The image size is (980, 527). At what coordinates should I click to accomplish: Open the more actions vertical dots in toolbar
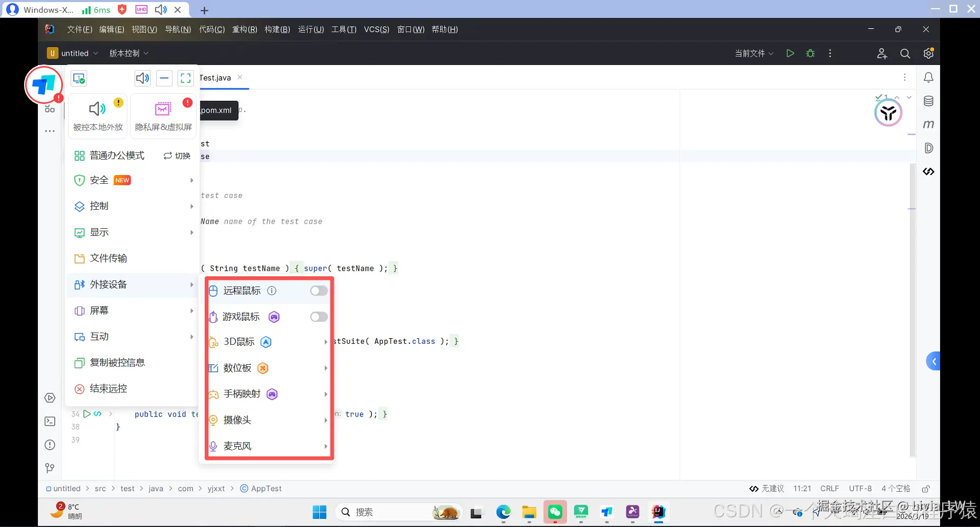830,53
